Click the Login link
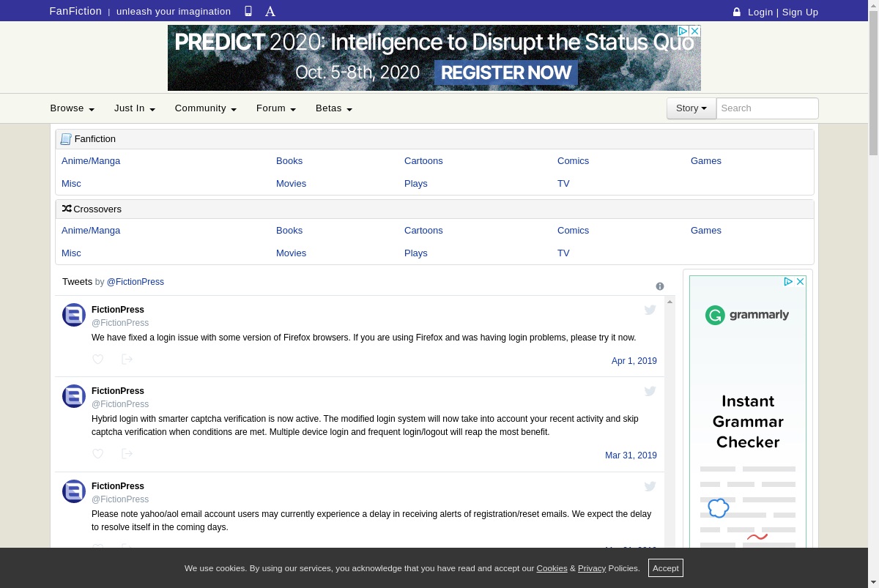Screen dimensions: 879x588 point(760,12)
